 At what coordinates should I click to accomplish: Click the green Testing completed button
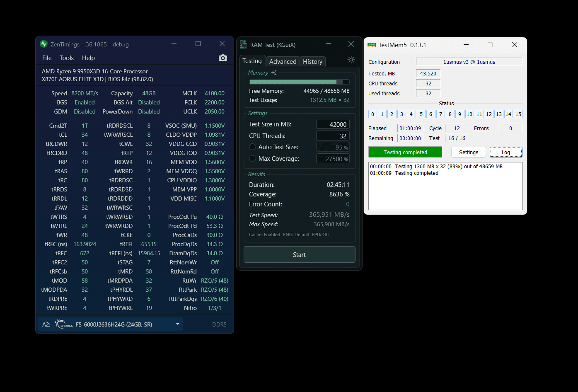pyautogui.click(x=405, y=152)
